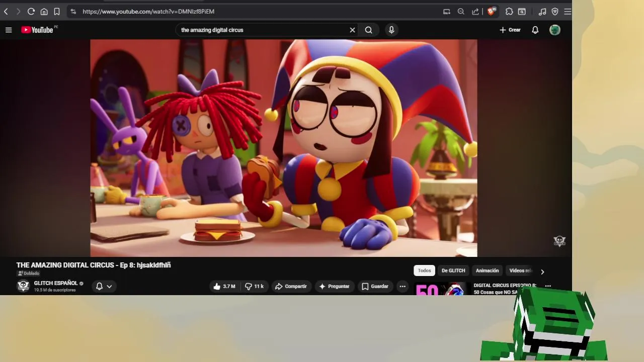Select the De GLITCH filter chip
This screenshot has width=644, height=362.
(x=453, y=270)
